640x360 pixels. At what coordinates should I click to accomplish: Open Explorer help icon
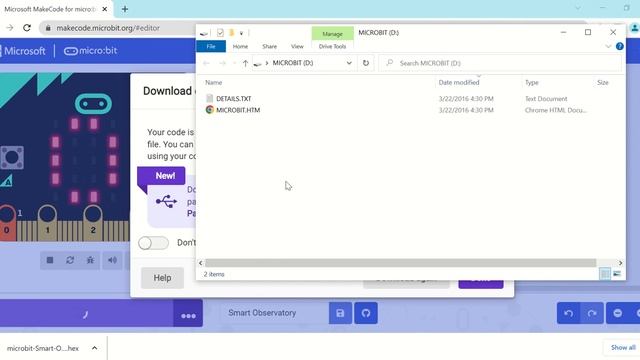pos(620,46)
